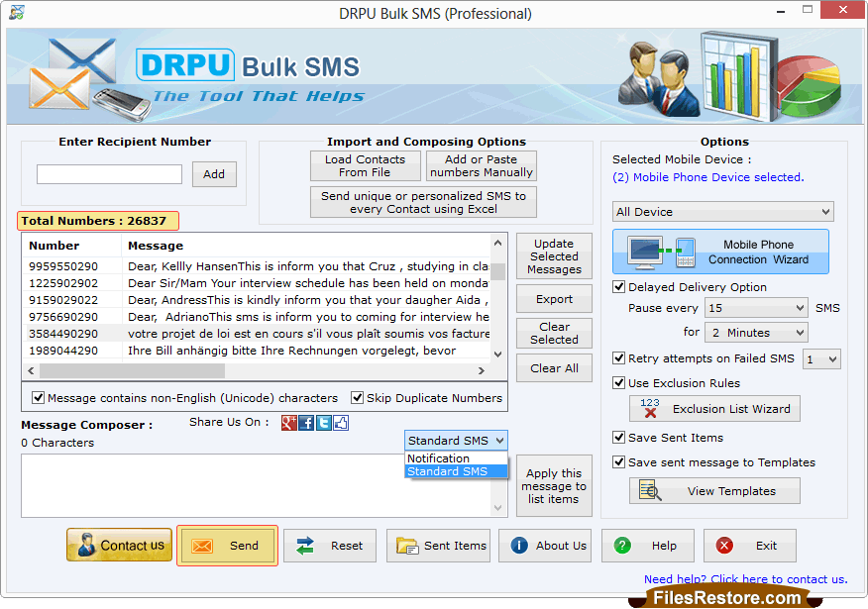Click the View Templates magnifier icon
The image size is (868, 609).
(650, 490)
